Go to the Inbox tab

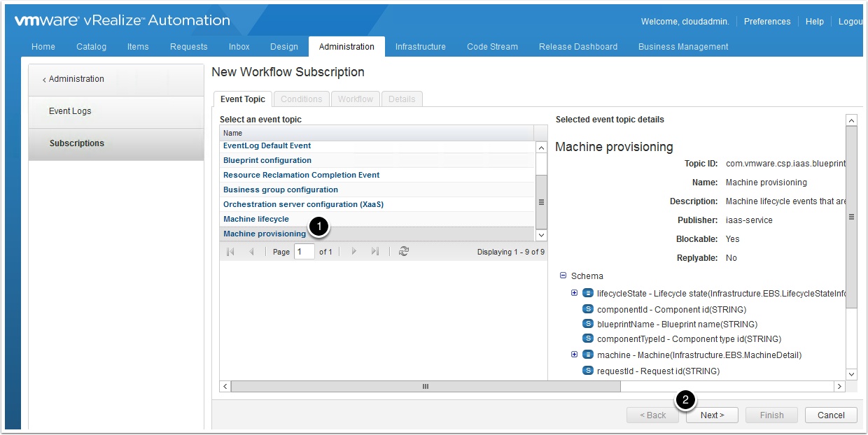pyautogui.click(x=239, y=47)
